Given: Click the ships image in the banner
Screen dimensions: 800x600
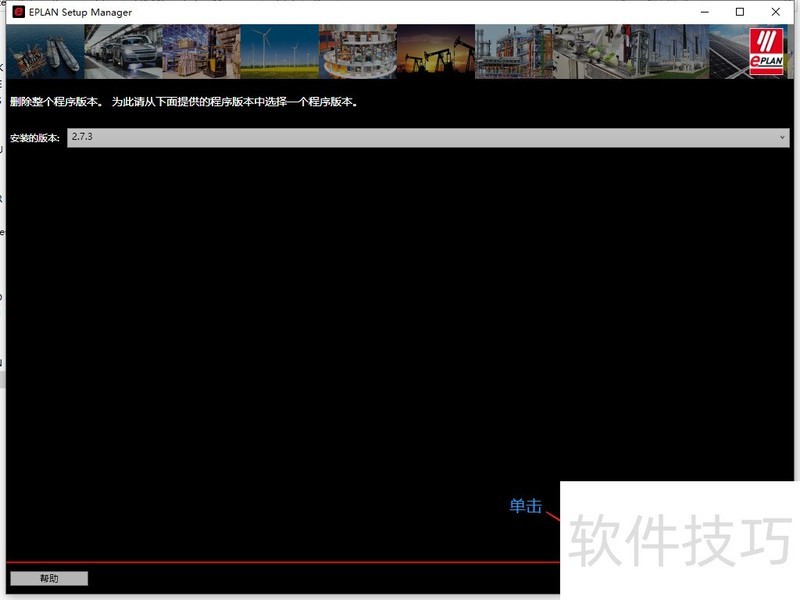Looking at the screenshot, I should pyautogui.click(x=45, y=52).
